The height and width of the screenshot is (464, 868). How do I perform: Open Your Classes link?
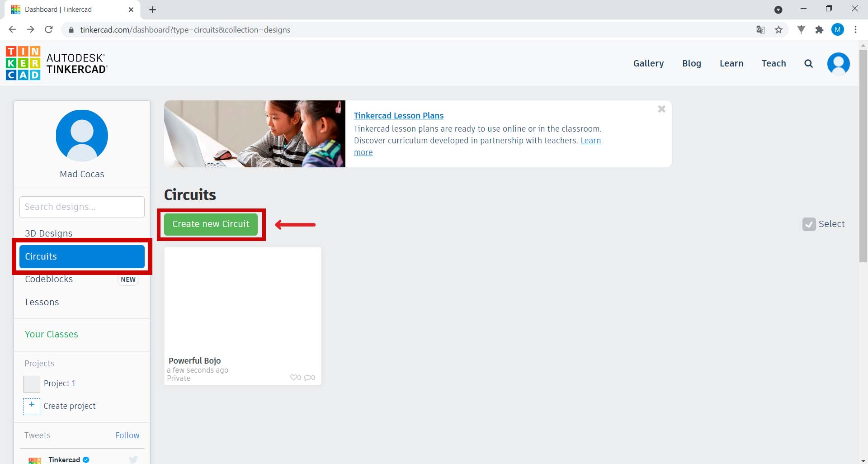[52, 334]
